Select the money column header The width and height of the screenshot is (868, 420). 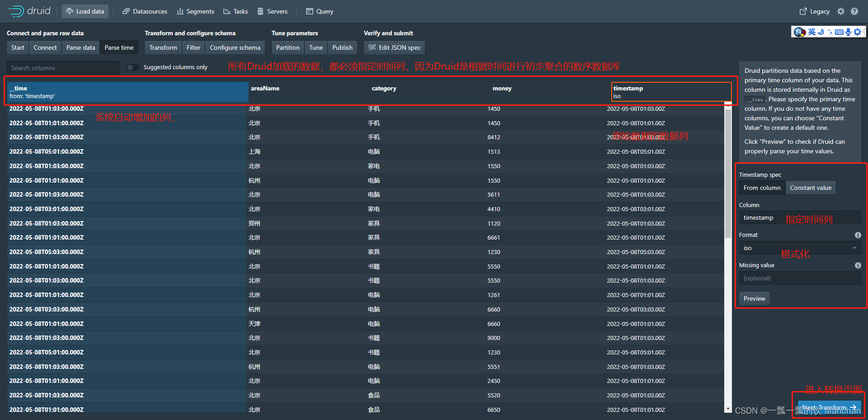coord(551,92)
